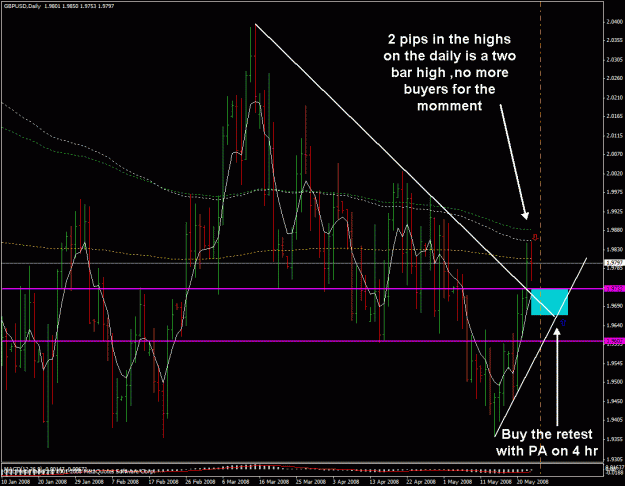Click the 2.0305 price axis label
This screenshot has height=486, width=625.
pyautogui.click(x=614, y=59)
